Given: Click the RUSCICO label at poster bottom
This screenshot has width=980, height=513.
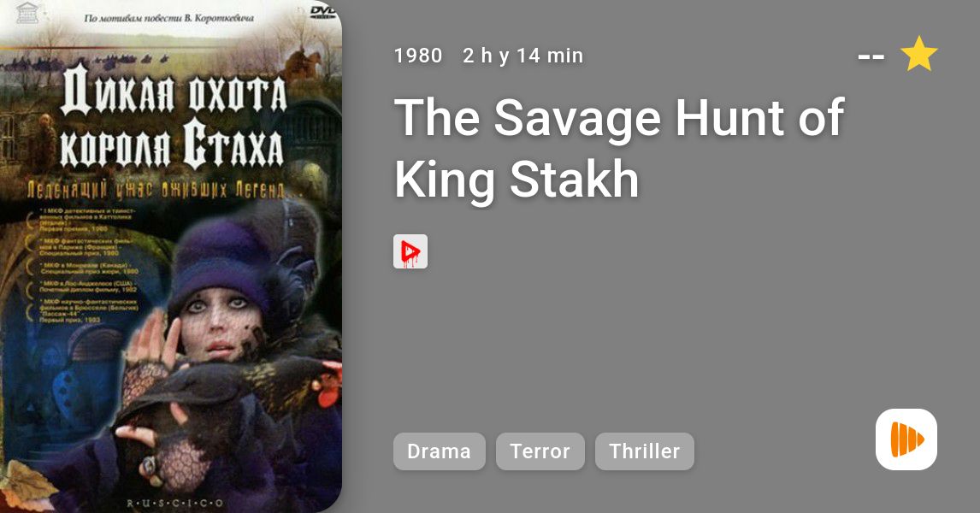Looking at the screenshot, I should [x=174, y=503].
